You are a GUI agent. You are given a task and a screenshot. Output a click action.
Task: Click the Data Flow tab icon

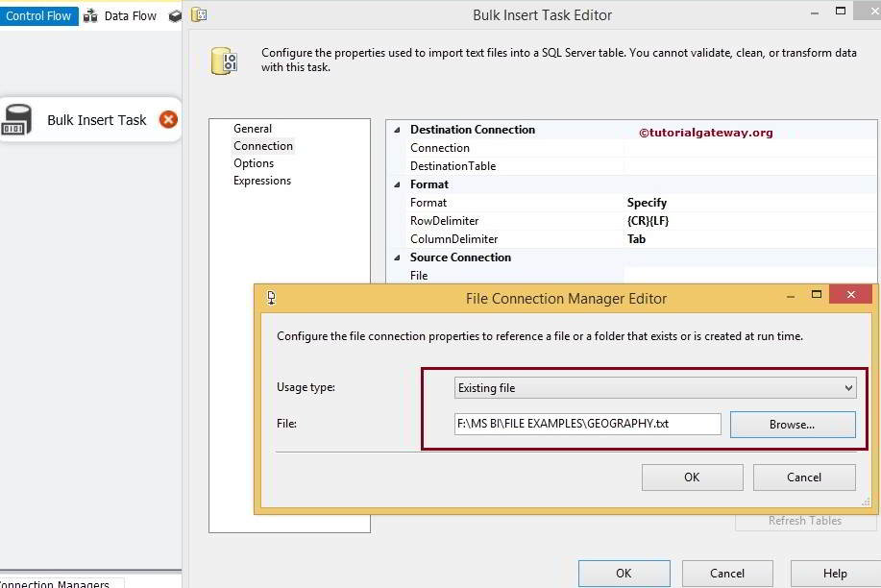click(x=90, y=15)
